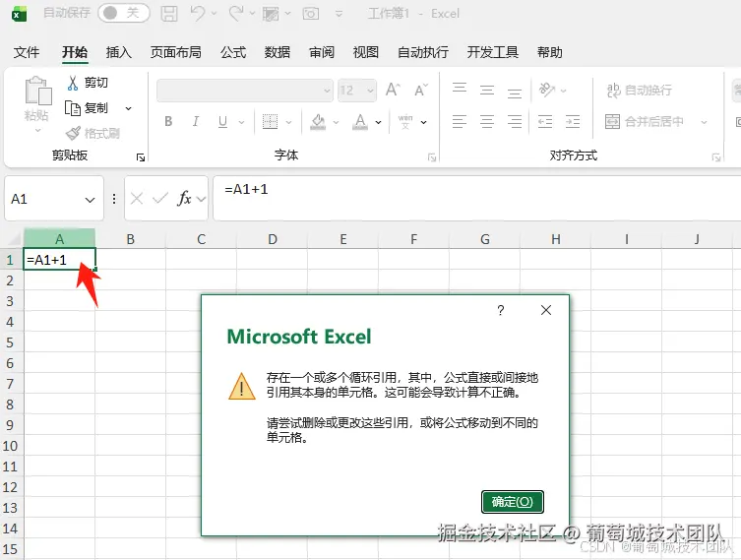The width and height of the screenshot is (741, 560).
Task: Open the 帮助 tab
Action: 550,52
